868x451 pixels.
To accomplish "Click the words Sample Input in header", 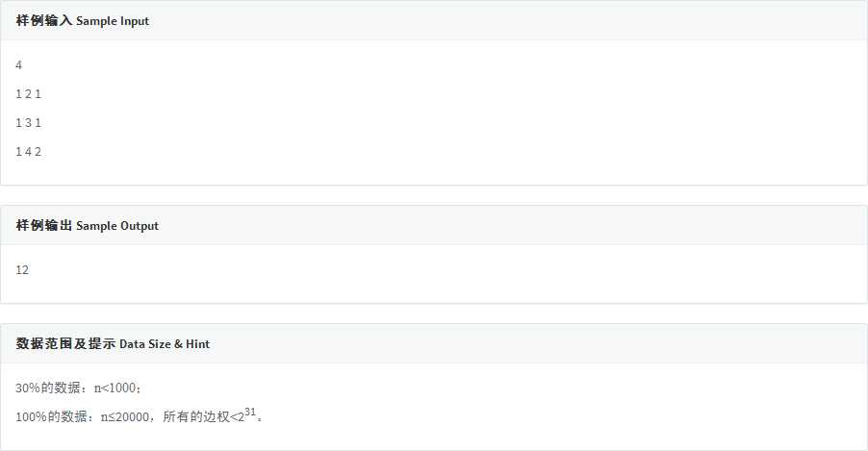I will pyautogui.click(x=113, y=21).
